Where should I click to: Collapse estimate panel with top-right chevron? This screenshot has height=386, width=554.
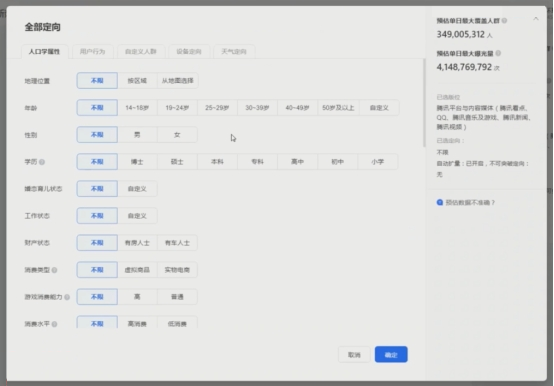536,19
